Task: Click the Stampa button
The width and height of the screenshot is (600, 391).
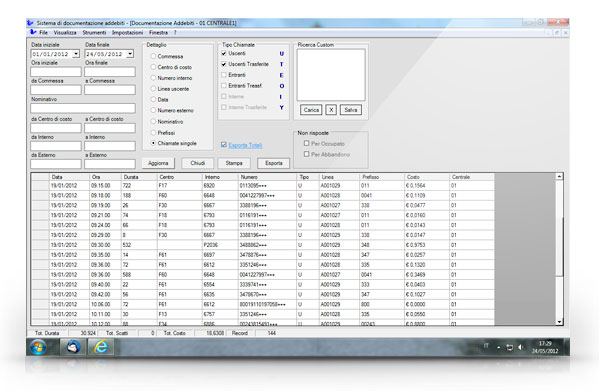Action: click(x=234, y=163)
